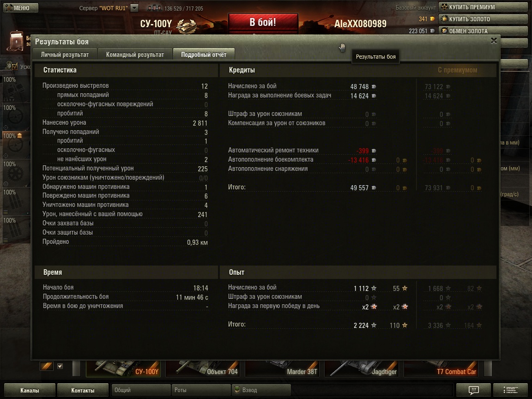The image size is (532, 399).
Task: Click the red В бой! button
Action: pyautogui.click(x=263, y=23)
